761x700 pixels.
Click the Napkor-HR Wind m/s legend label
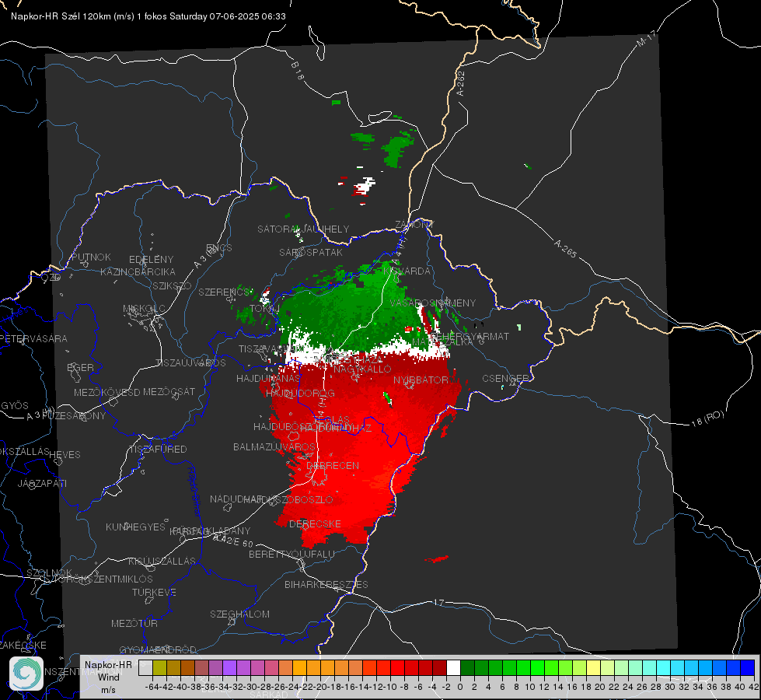pyautogui.click(x=108, y=677)
